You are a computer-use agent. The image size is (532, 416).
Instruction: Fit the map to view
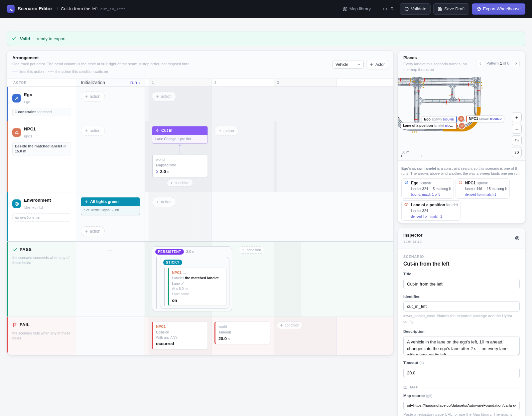[x=517, y=141]
